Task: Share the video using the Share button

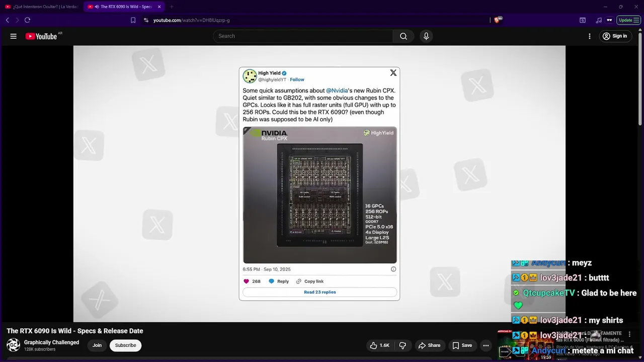Action: (429, 345)
